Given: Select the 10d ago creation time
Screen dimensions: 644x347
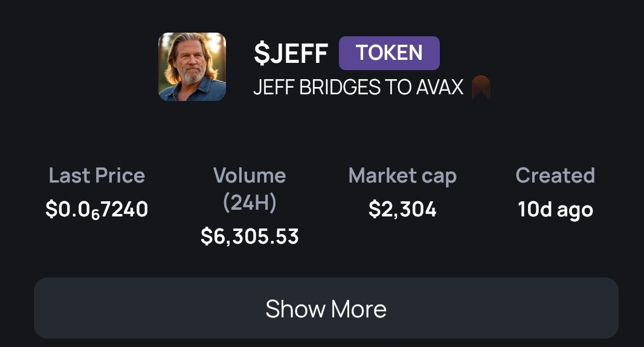Looking at the screenshot, I should click(x=555, y=209).
